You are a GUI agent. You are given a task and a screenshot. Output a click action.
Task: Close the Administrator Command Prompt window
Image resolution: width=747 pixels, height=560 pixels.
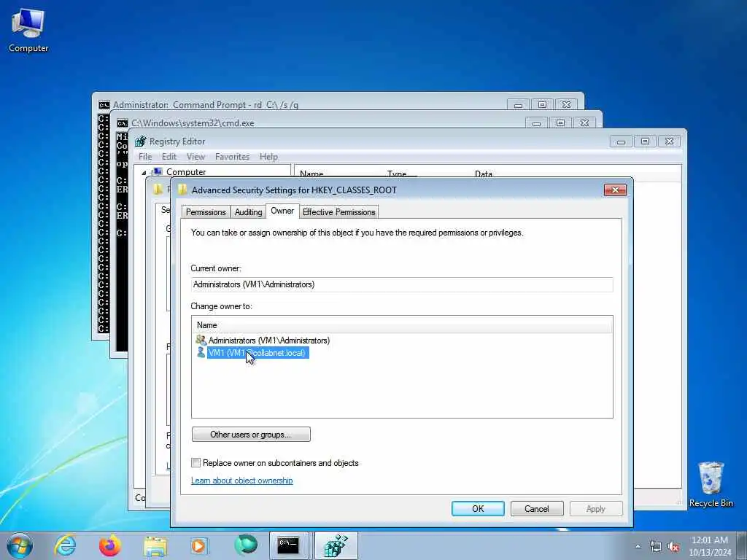click(x=566, y=105)
